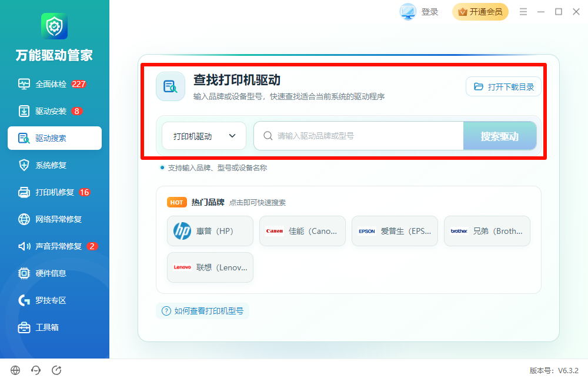Open 硬件信息 hardware info section
588x382 pixels.
[x=54, y=273]
